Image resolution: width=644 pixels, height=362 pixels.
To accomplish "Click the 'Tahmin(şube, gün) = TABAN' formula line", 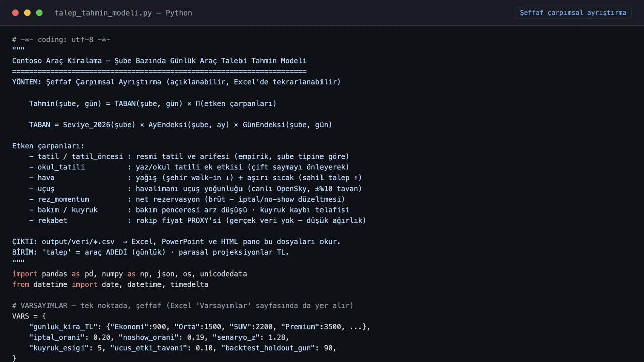I will (x=152, y=104).
